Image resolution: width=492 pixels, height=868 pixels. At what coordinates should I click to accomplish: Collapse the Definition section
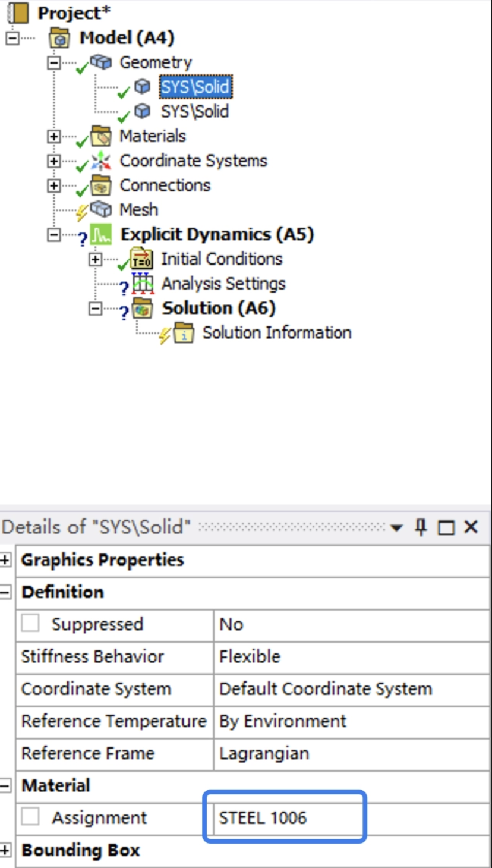[x=5, y=592]
